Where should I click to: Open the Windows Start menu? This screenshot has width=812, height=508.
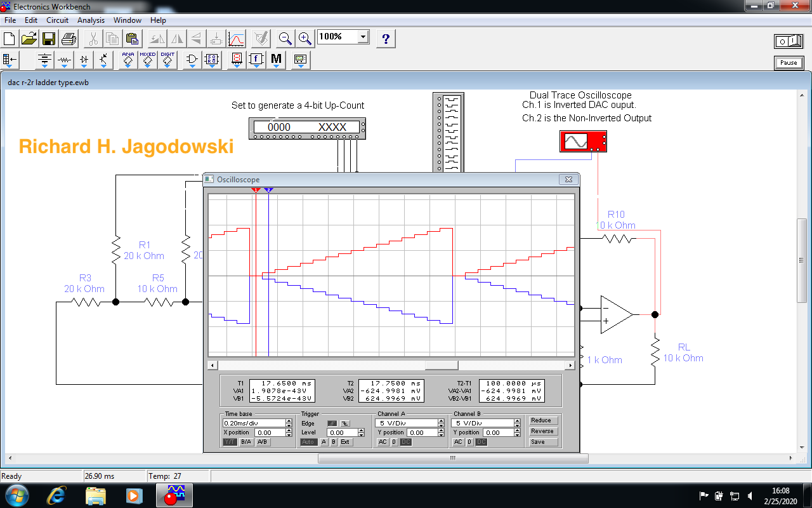coord(16,495)
